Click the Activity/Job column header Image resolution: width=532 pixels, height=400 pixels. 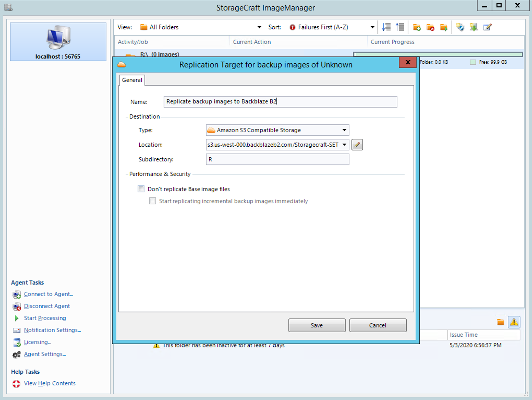click(x=172, y=42)
